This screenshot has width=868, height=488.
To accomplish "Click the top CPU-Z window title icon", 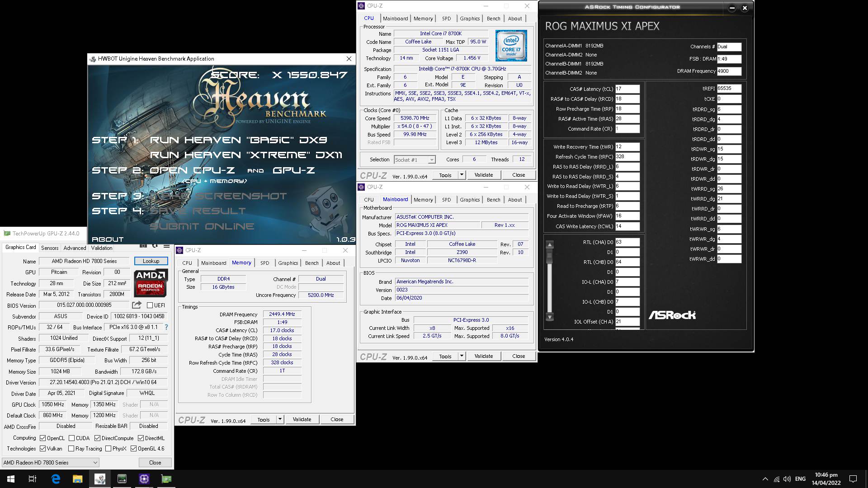I will [361, 6].
